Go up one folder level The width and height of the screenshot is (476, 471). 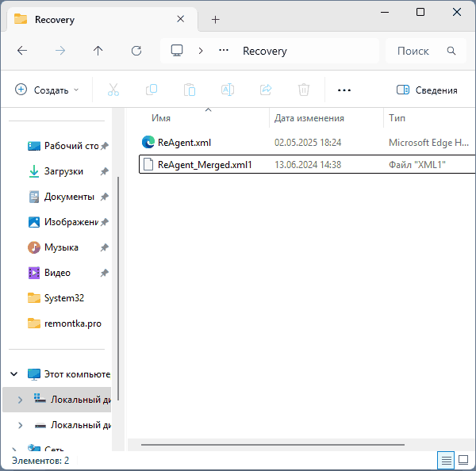pos(98,51)
